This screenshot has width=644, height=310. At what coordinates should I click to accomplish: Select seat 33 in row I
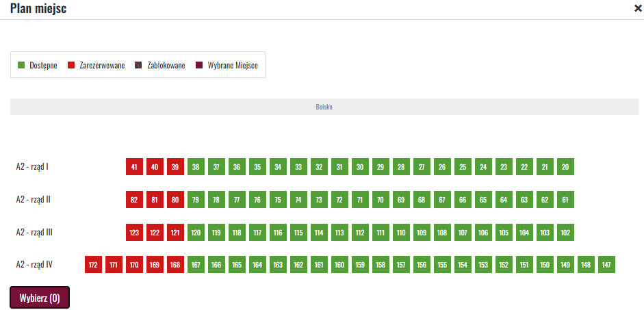point(298,167)
